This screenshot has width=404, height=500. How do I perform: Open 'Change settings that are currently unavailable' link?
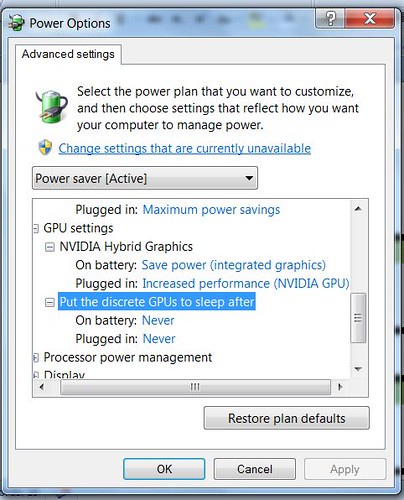point(185,148)
